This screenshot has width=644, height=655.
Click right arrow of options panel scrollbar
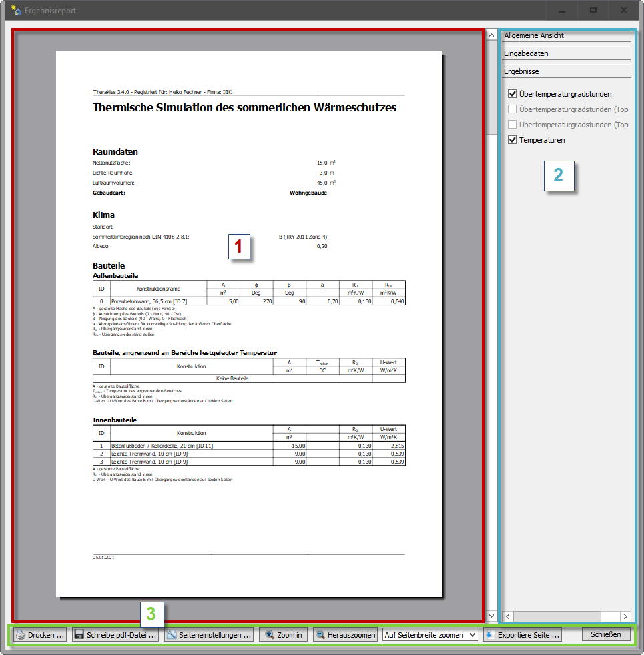click(625, 616)
